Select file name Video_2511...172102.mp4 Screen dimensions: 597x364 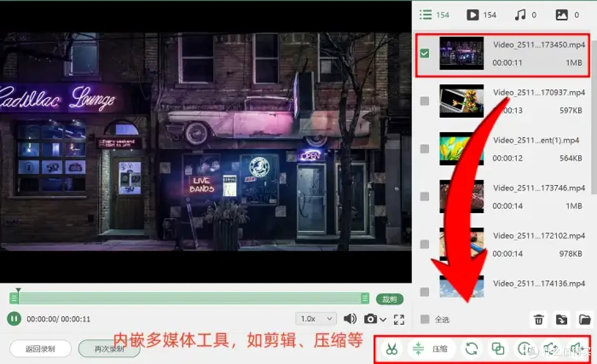click(539, 236)
